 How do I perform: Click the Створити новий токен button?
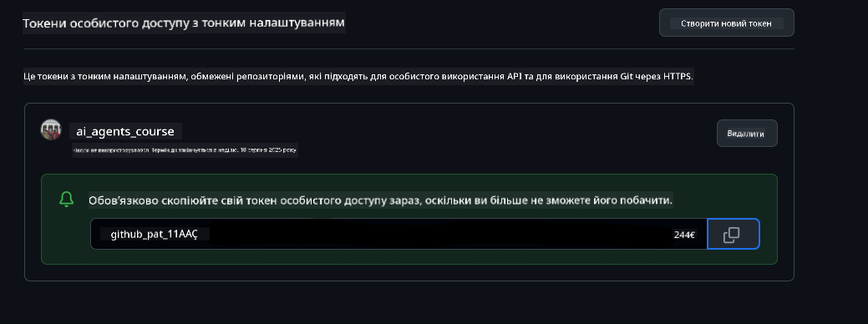pos(726,23)
